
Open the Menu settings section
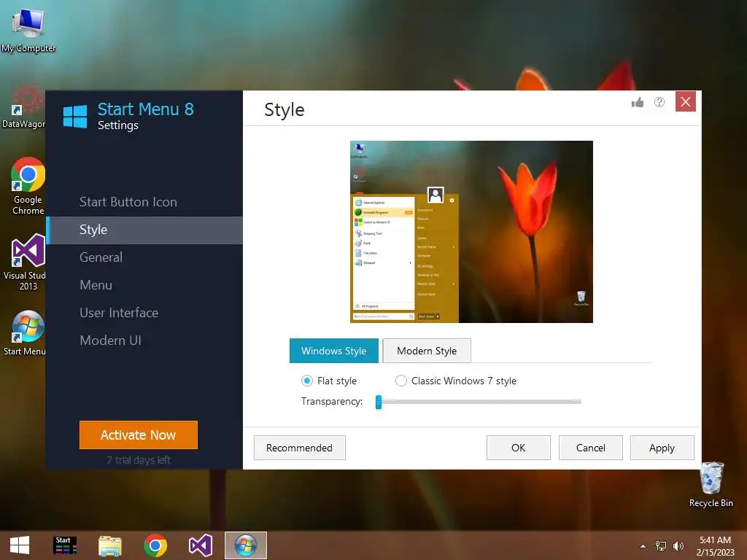coord(144,285)
